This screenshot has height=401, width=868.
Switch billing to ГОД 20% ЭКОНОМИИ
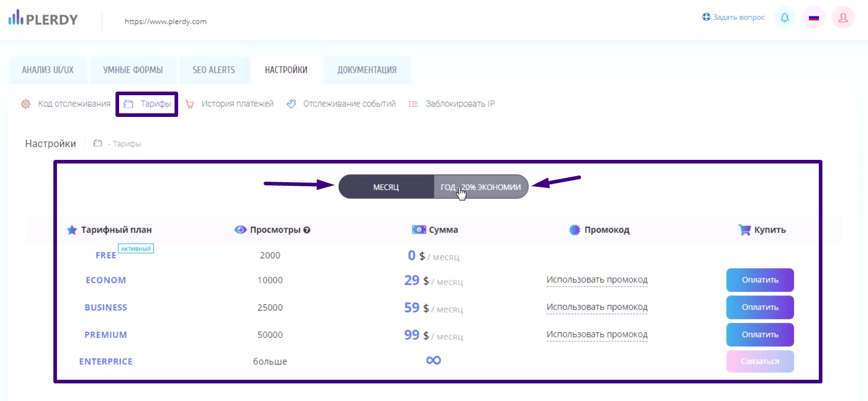point(481,187)
